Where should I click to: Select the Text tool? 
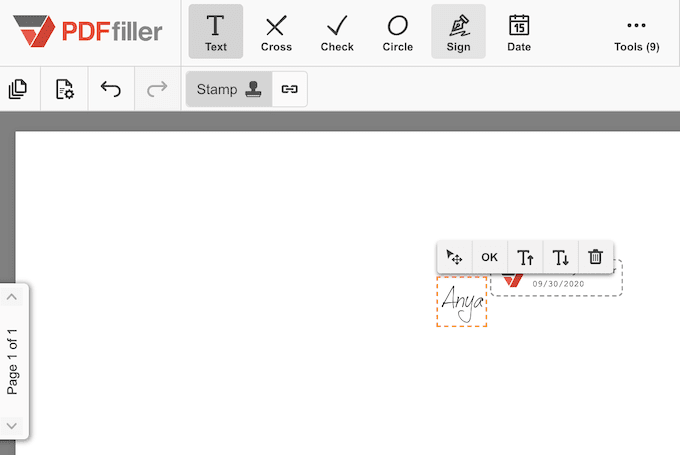click(x=216, y=32)
